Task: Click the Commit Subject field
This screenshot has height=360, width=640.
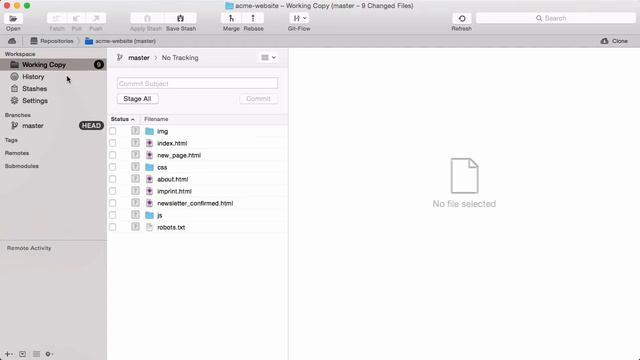Action: 197,83
